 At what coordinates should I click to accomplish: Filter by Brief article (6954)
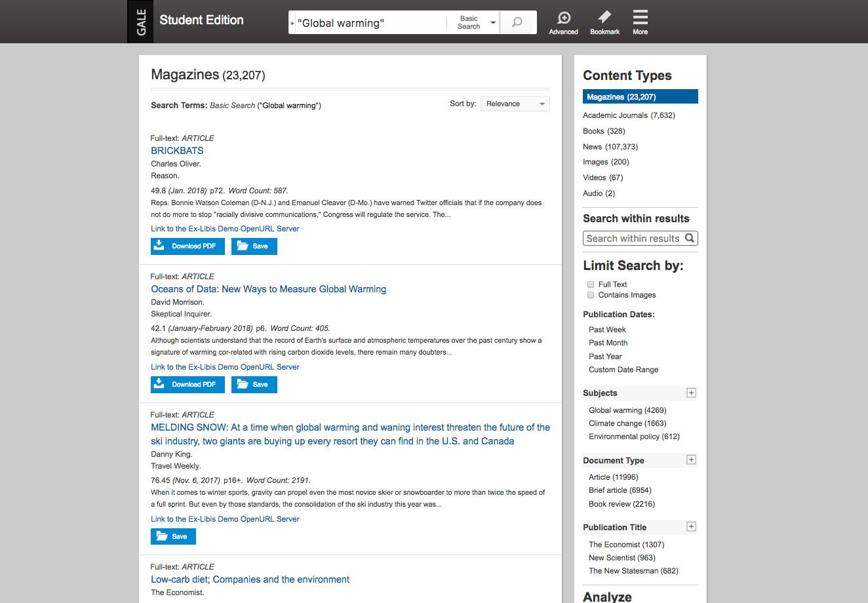[620, 490]
